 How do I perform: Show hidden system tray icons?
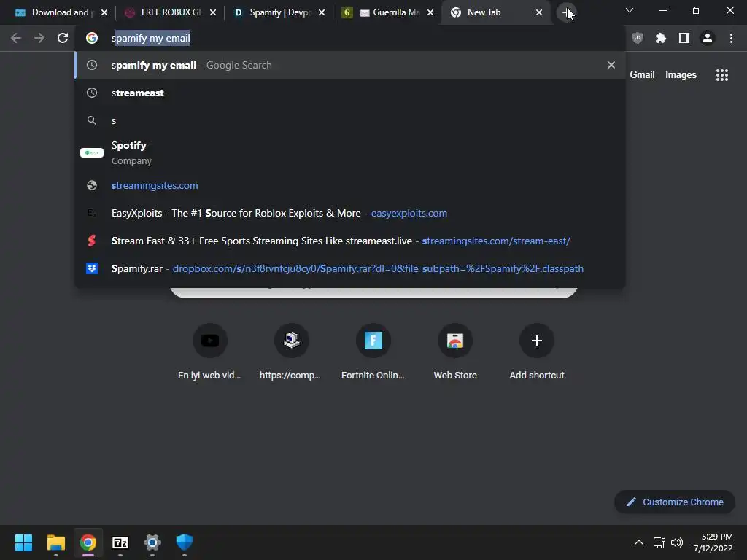pyautogui.click(x=639, y=542)
